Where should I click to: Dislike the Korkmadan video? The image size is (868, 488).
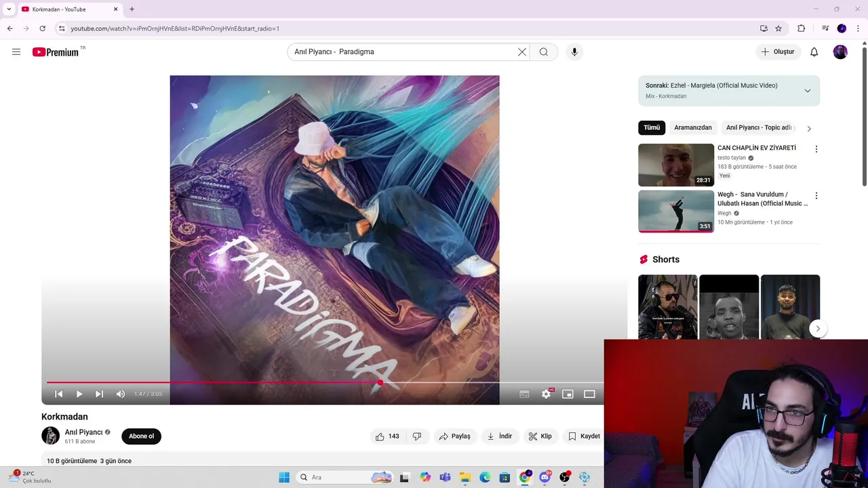coord(417,436)
